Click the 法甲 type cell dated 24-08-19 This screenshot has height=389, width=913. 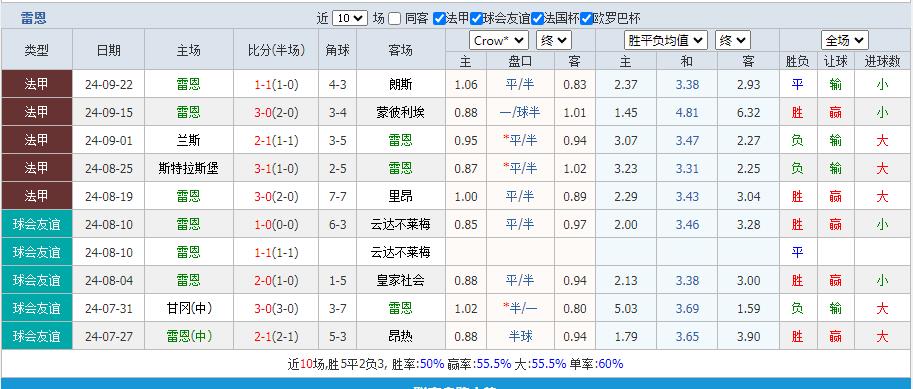(37, 196)
